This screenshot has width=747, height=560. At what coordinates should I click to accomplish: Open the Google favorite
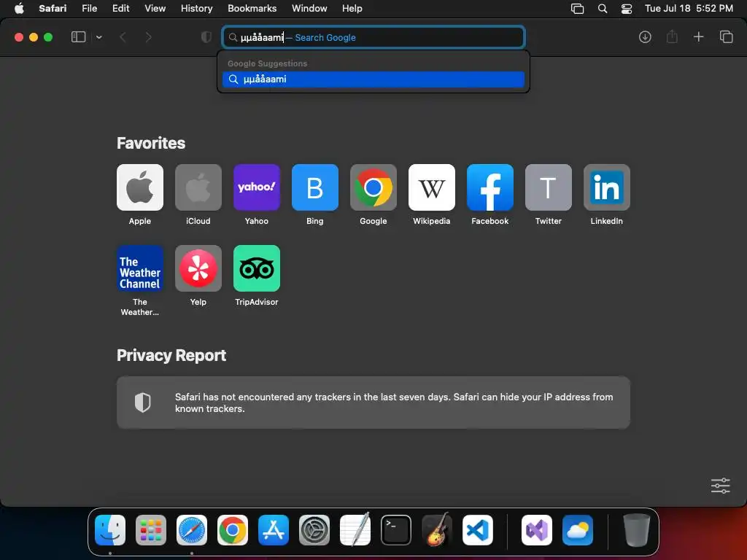tap(373, 187)
